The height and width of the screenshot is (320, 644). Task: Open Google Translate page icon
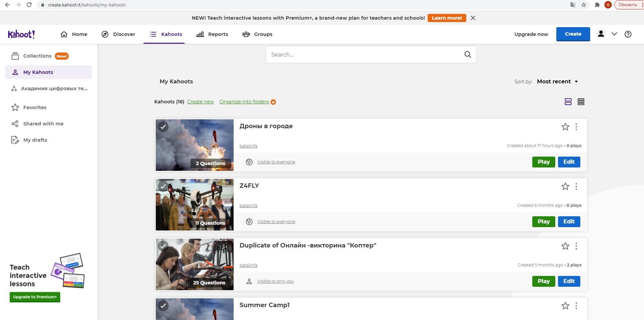point(573,5)
